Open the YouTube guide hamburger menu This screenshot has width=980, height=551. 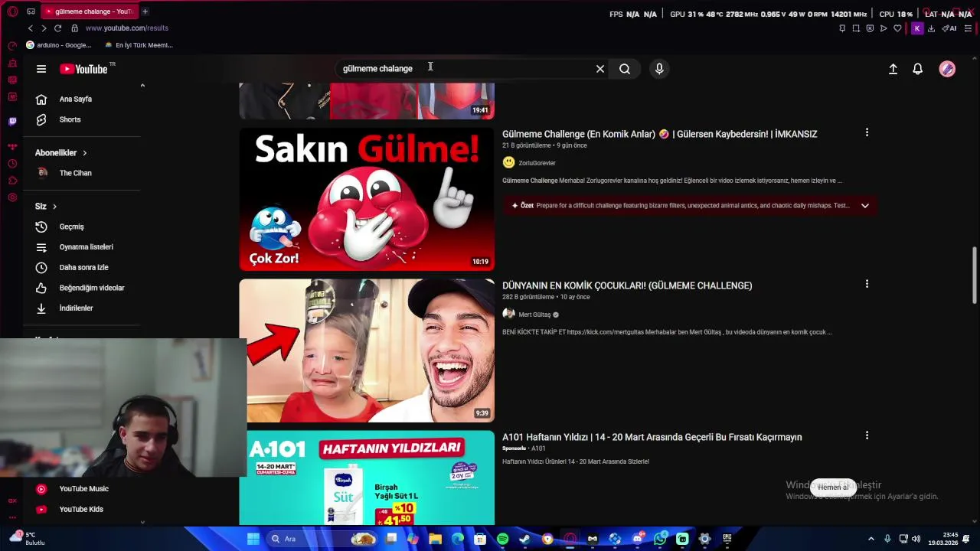point(41,69)
